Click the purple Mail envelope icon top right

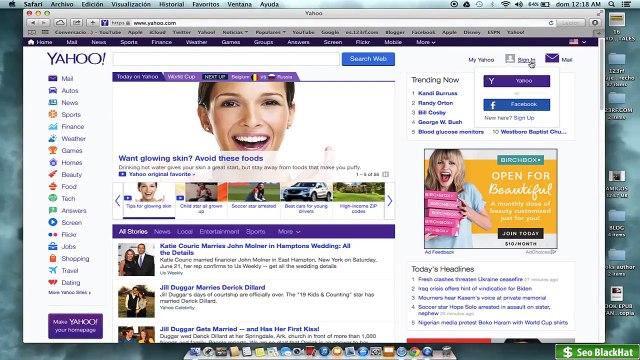[552, 58]
